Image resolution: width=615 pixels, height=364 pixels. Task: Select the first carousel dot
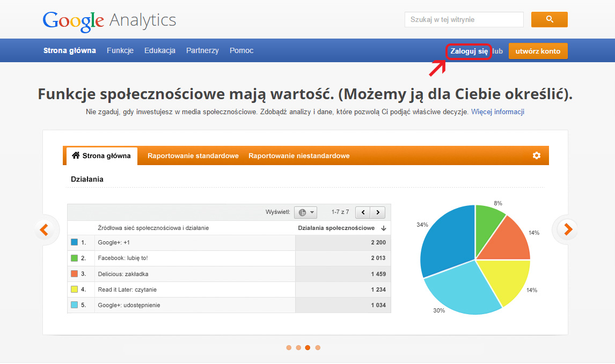click(289, 347)
